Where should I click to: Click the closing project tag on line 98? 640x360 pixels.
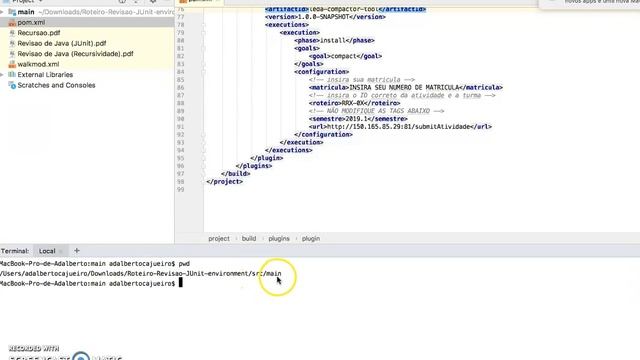(x=224, y=182)
